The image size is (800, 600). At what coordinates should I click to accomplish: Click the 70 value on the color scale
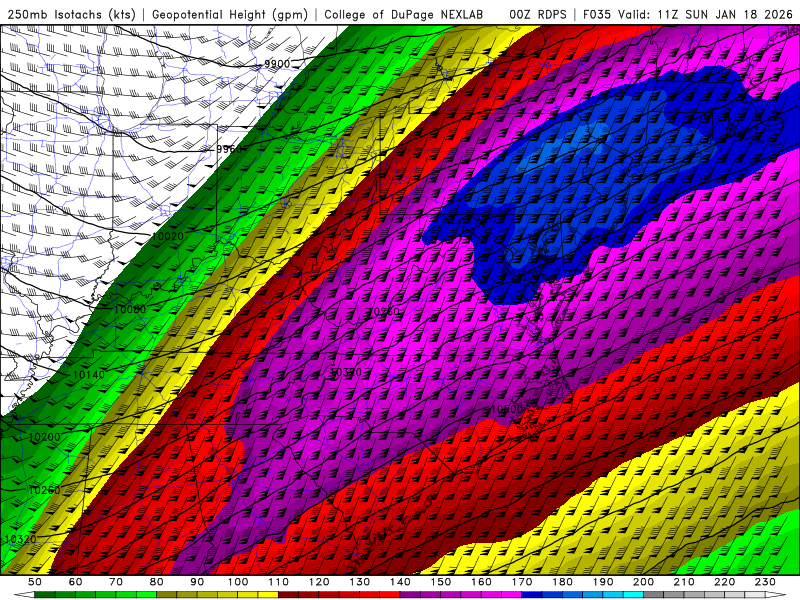(x=116, y=582)
